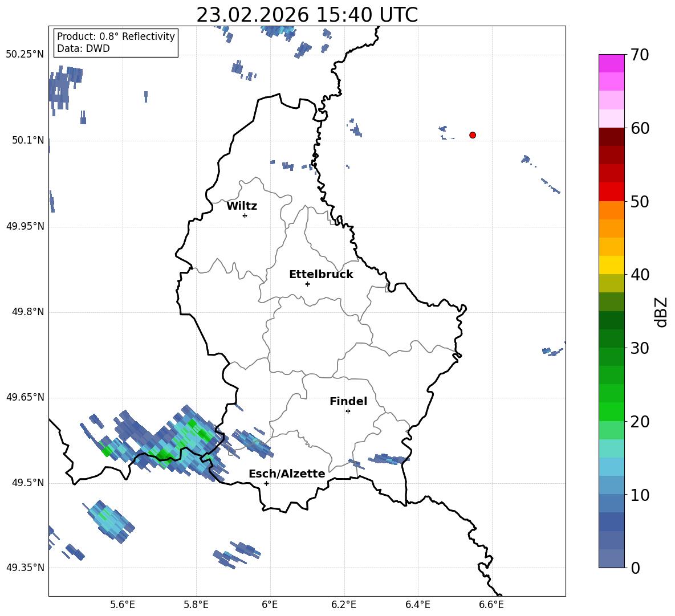Click the 'Product: 0.8° Reflectivity' text
The height and width of the screenshot is (616, 675).
pos(116,36)
